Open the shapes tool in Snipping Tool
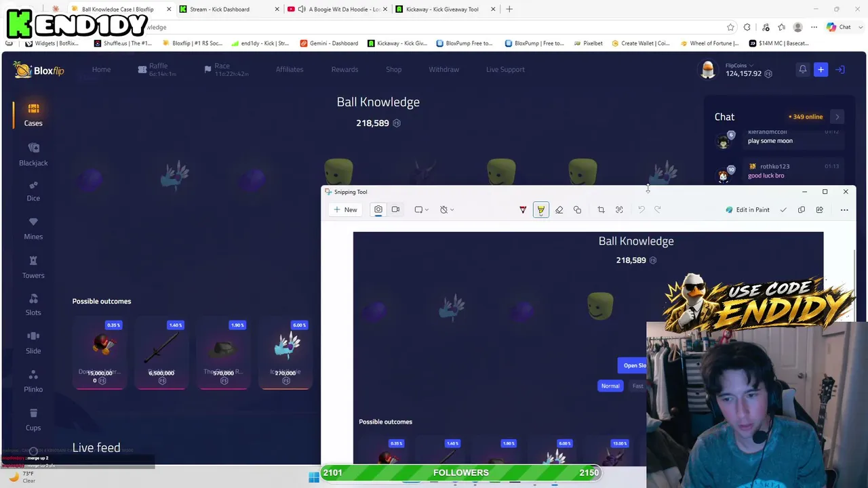 [x=577, y=210]
